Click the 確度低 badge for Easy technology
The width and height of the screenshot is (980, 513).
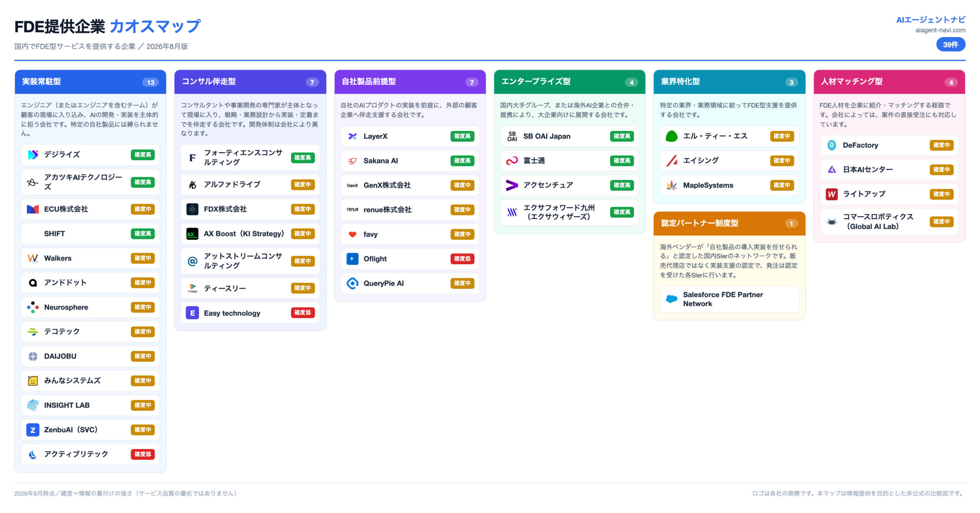[x=303, y=313]
